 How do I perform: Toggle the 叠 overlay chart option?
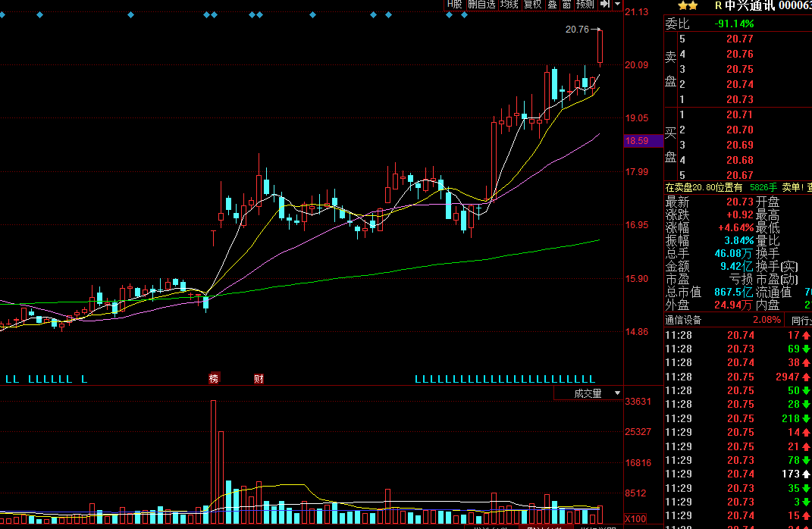[552, 5]
